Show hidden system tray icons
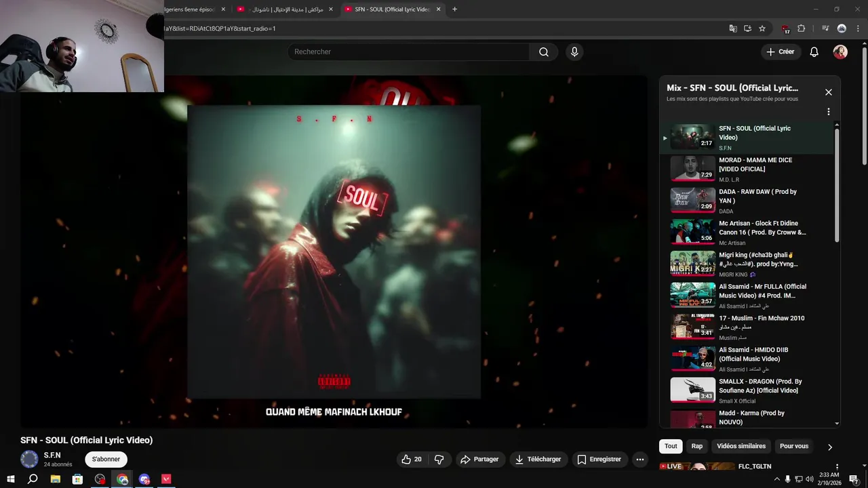Viewport: 868px width, 488px height. (x=776, y=479)
